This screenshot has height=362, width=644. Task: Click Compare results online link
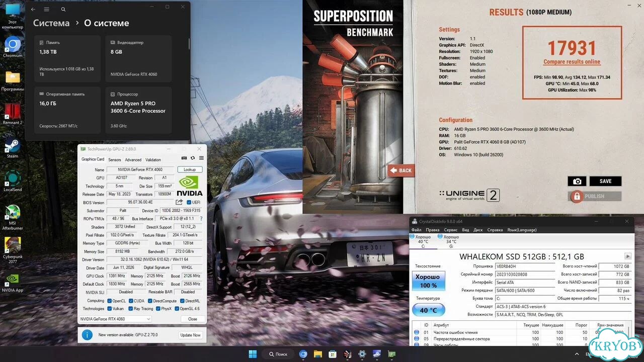coord(572,62)
